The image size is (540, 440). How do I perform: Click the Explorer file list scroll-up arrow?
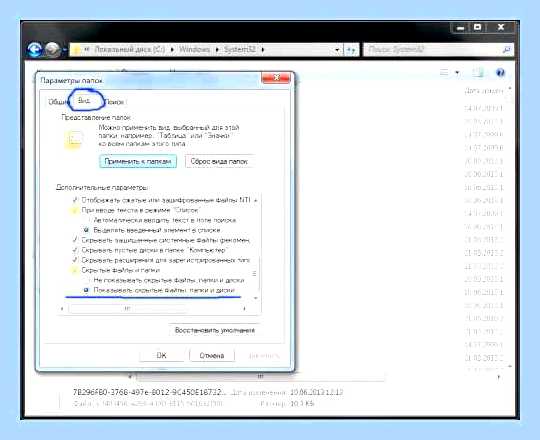[x=510, y=89]
